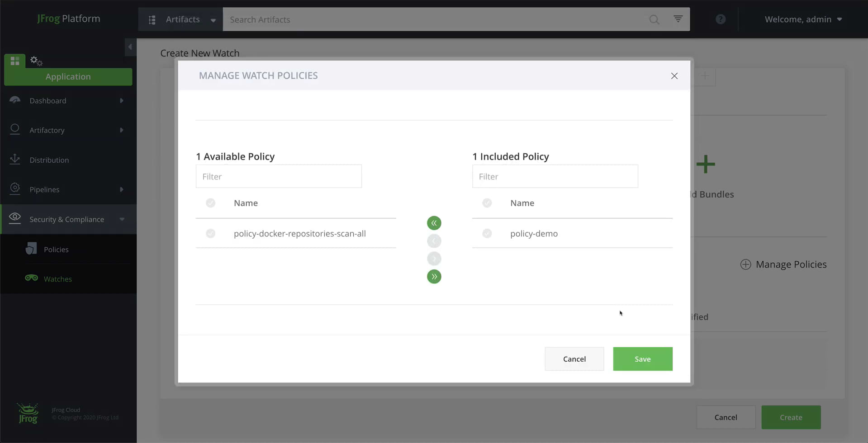Switch to the Application menu
This screenshot has width=868, height=443.
[68, 76]
